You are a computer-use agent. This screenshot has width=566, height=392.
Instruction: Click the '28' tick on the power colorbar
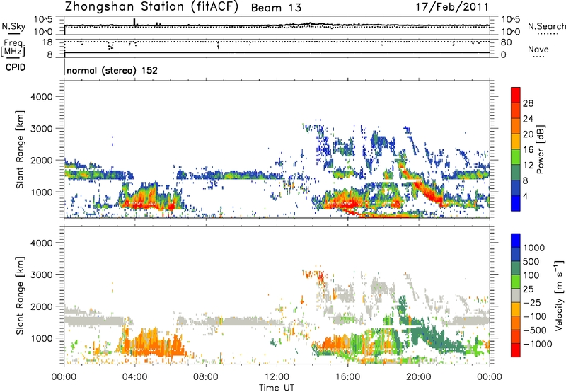click(528, 103)
